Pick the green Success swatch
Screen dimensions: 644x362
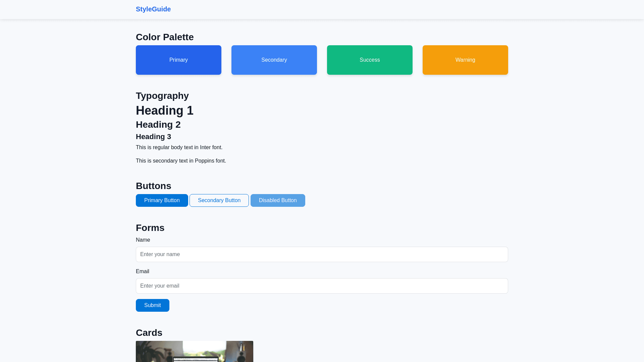370,60
